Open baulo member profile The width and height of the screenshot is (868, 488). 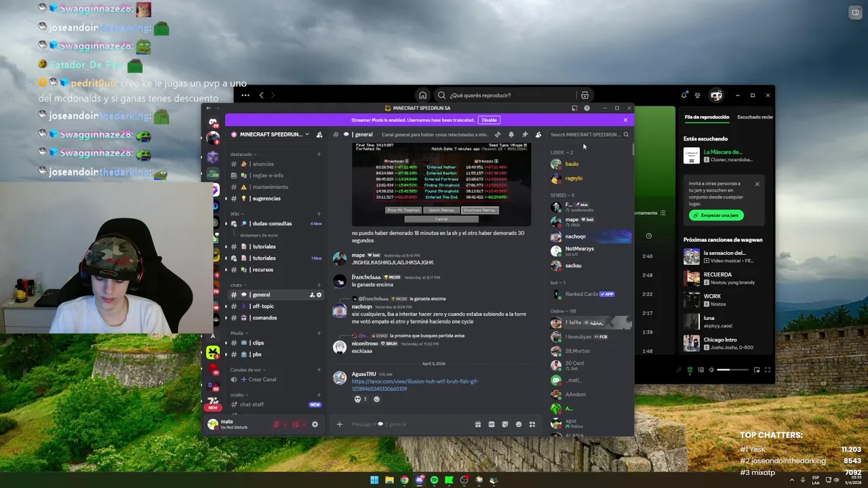[x=590, y=164]
